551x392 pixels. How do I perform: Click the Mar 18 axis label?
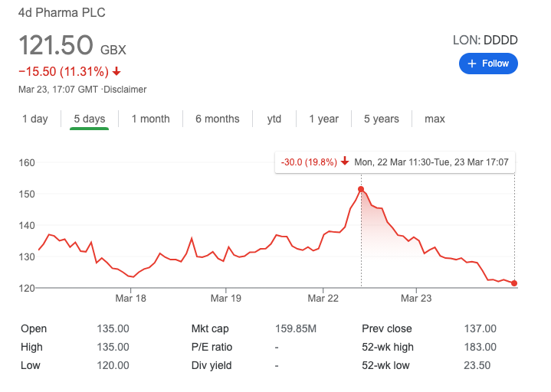pos(131,299)
